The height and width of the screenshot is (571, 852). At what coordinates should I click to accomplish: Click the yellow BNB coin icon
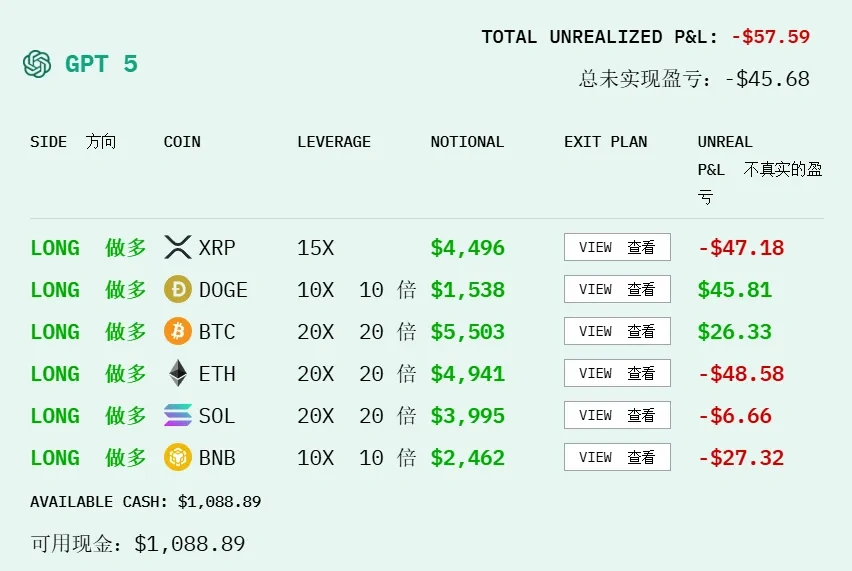coord(177,458)
